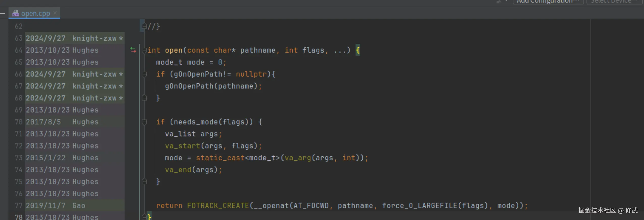Click blame annotation on line 66

74,74
